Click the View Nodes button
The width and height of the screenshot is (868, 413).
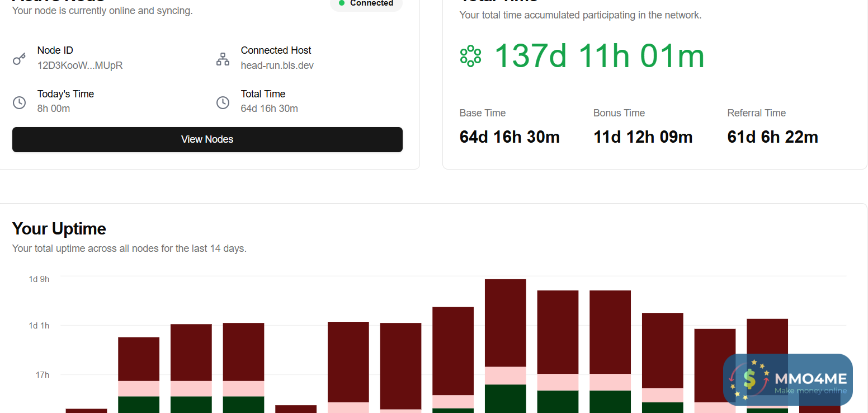[x=207, y=139]
